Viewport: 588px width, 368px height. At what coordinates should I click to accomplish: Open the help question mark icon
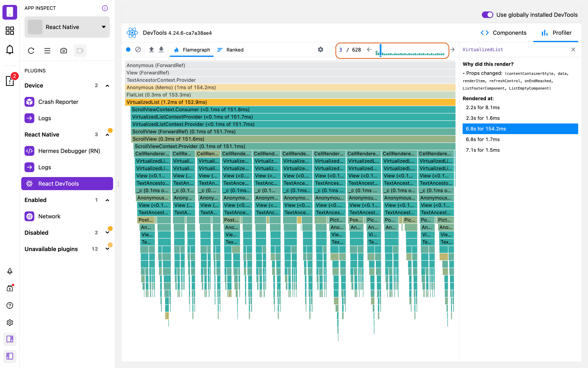10,305
